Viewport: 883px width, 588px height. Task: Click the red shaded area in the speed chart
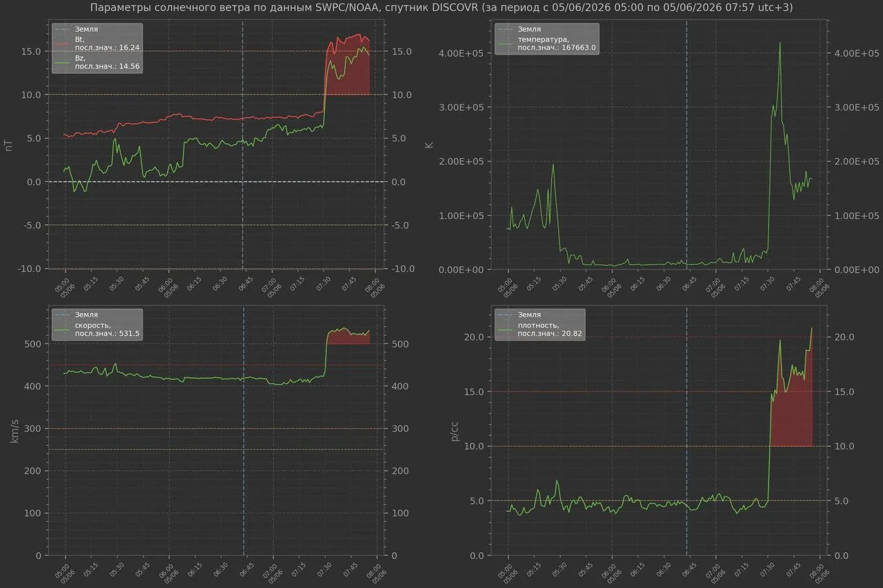[x=348, y=338]
